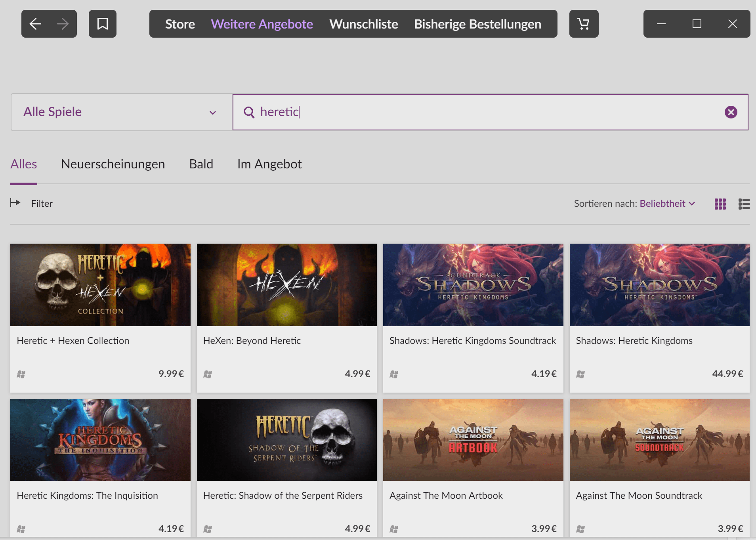
Task: Open Heretic + Hexen Collection title link
Action: point(73,341)
